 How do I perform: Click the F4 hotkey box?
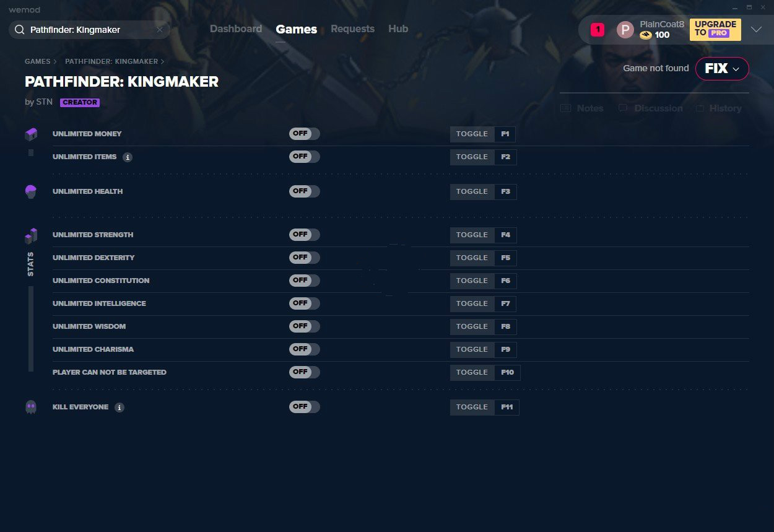coord(505,235)
